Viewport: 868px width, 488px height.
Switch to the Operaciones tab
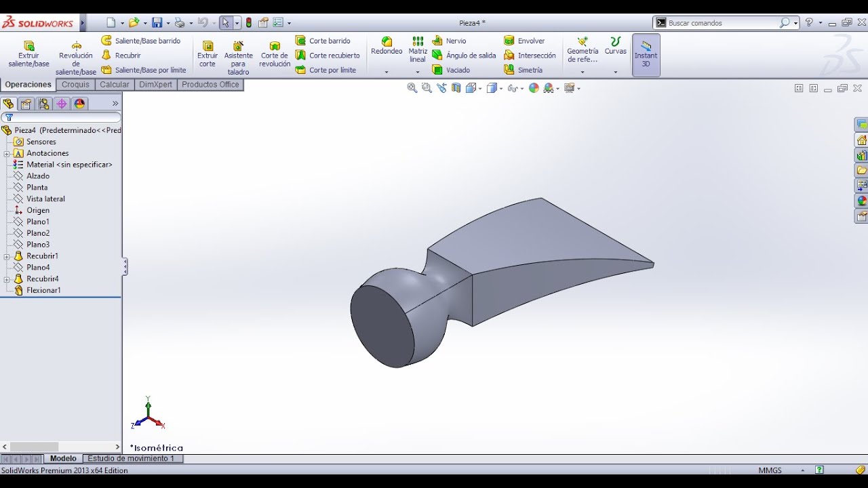pyautogui.click(x=28, y=85)
